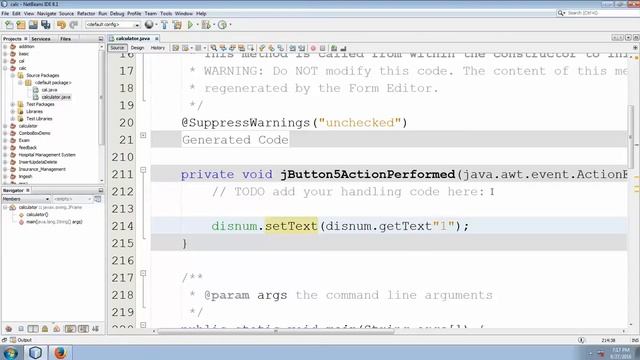640x360 pixels.
Task: Open Firefox from the taskbar
Action: click(60, 352)
